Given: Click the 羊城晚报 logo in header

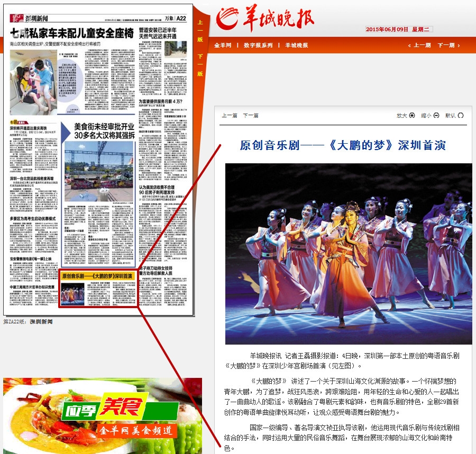Looking at the screenshot, I should [266, 21].
